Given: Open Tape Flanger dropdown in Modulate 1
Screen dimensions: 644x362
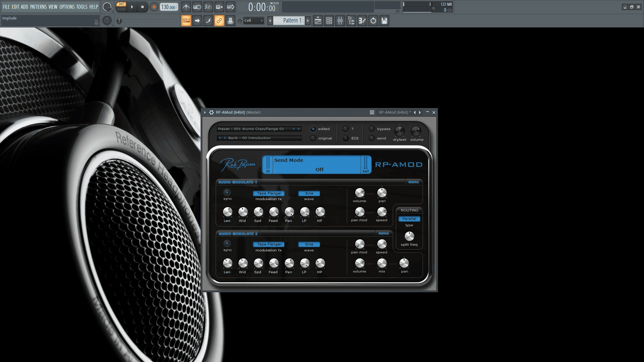Looking at the screenshot, I should (x=269, y=193).
